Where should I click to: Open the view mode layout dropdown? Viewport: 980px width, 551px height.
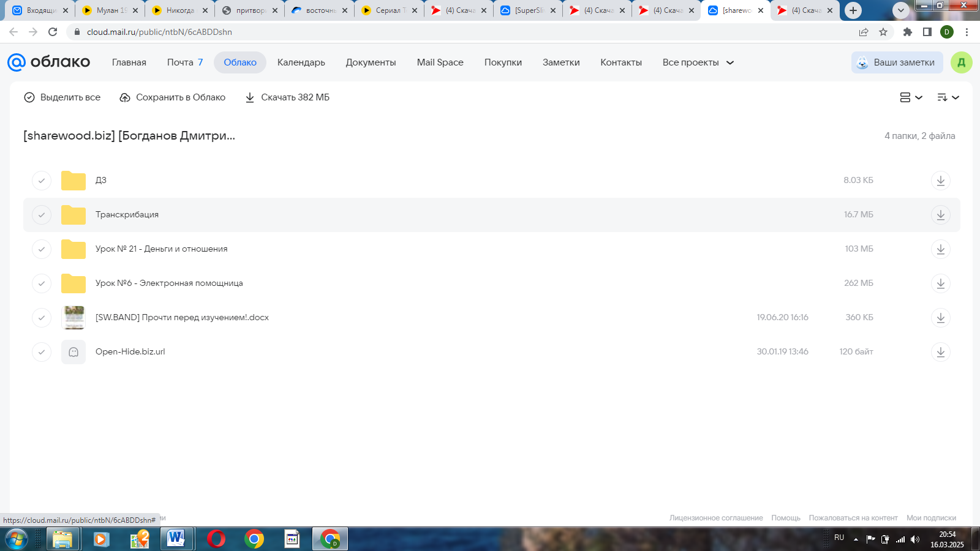[911, 97]
